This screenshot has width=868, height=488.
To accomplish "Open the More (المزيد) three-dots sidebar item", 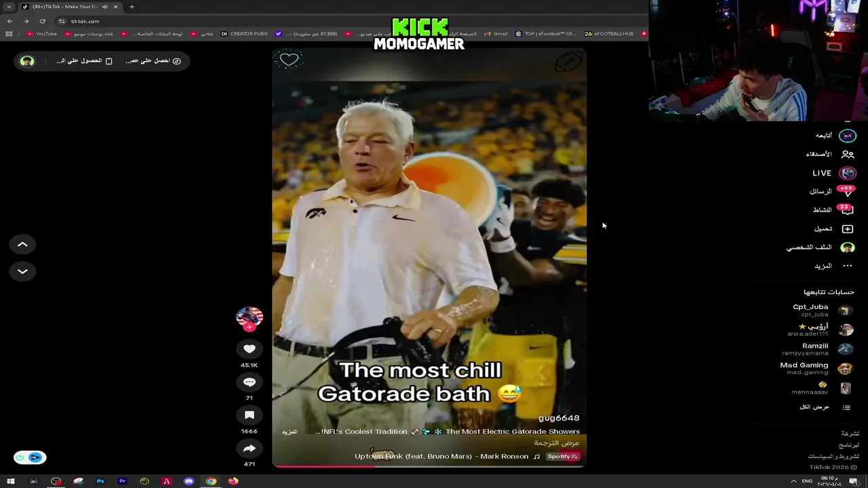I will pyautogui.click(x=834, y=266).
